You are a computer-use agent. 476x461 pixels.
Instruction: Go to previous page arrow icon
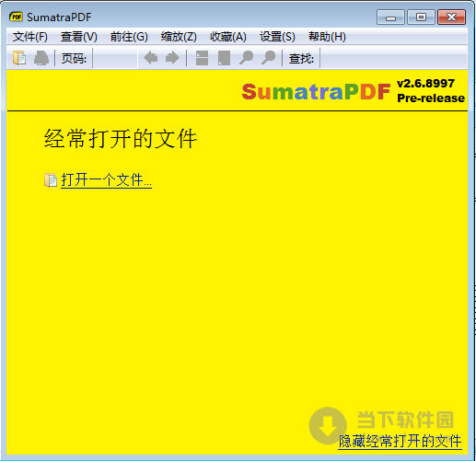pyautogui.click(x=151, y=58)
